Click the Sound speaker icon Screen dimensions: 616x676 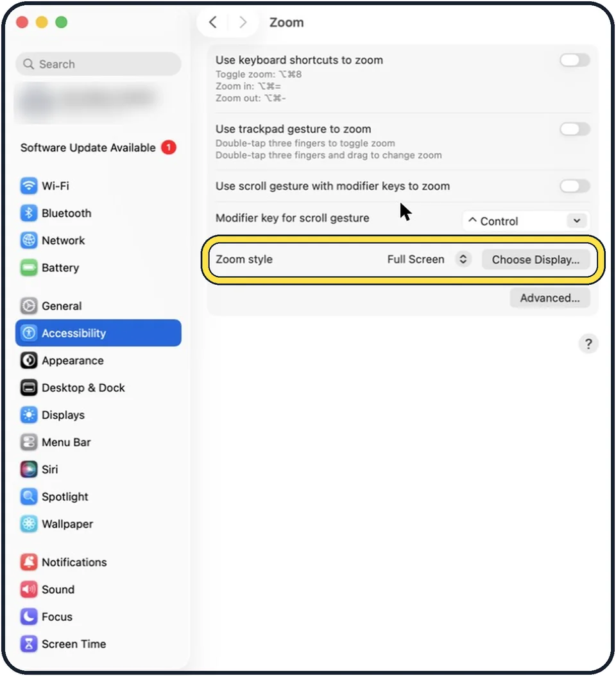tap(29, 589)
